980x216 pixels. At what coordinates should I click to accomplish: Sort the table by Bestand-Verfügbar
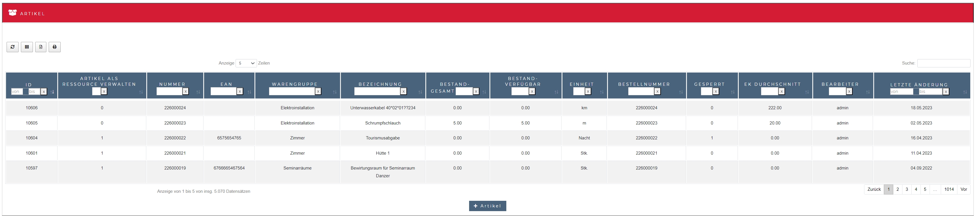[x=556, y=92]
